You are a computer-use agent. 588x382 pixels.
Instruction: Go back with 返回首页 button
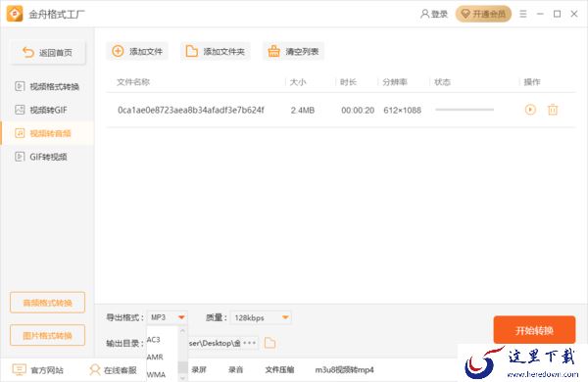48,53
